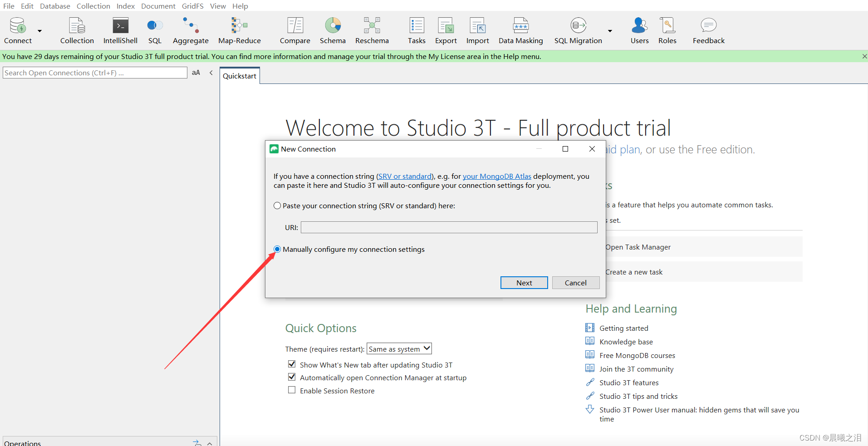Click the Next button
This screenshot has width=868, height=446.
click(524, 282)
